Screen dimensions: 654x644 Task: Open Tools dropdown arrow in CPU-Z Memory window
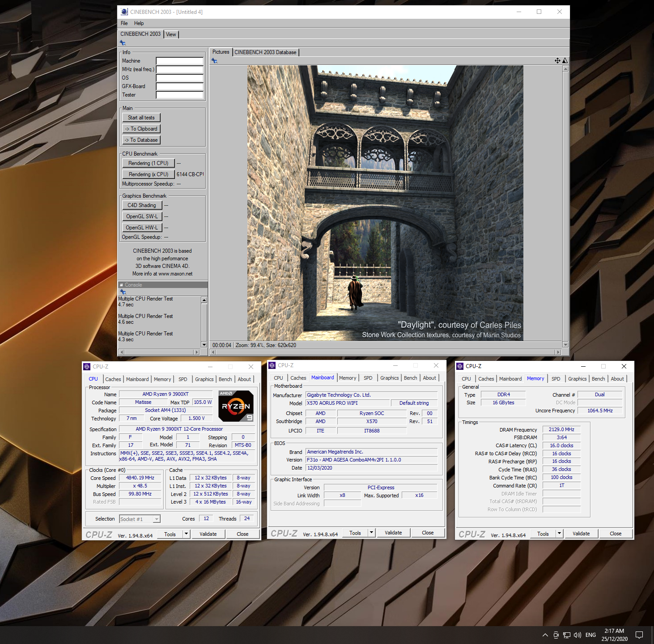(x=560, y=534)
